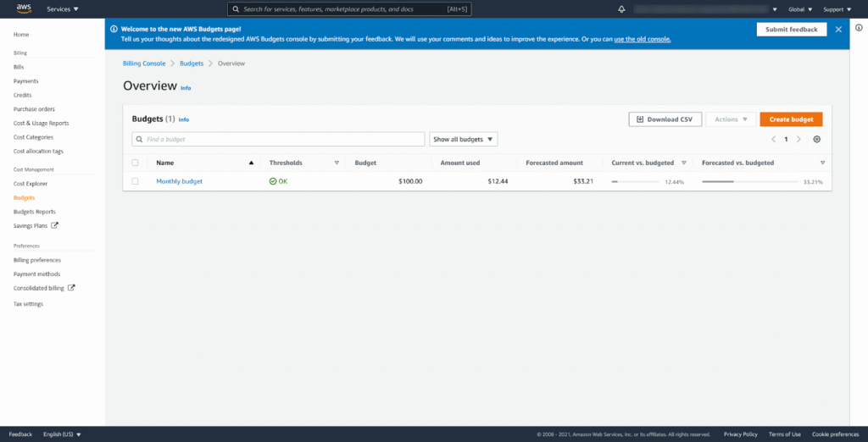
Task: Open Payment methods page
Action: tap(36, 273)
